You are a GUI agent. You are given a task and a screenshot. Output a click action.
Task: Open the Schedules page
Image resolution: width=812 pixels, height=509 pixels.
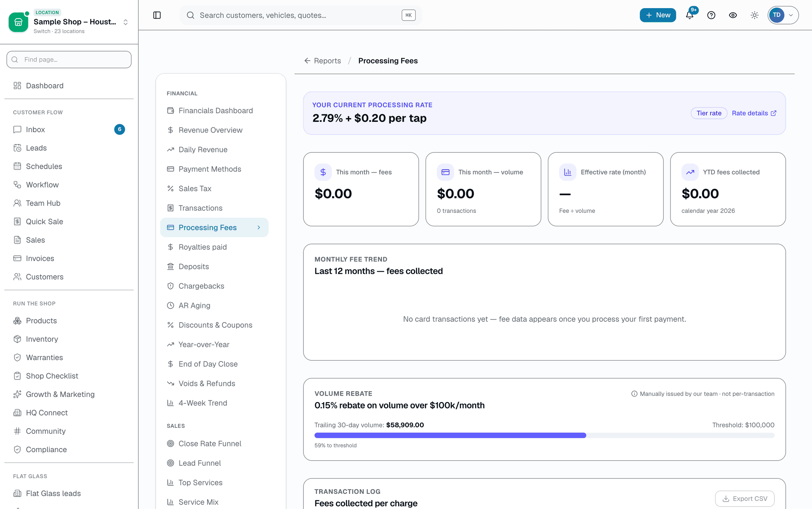pyautogui.click(x=69, y=166)
